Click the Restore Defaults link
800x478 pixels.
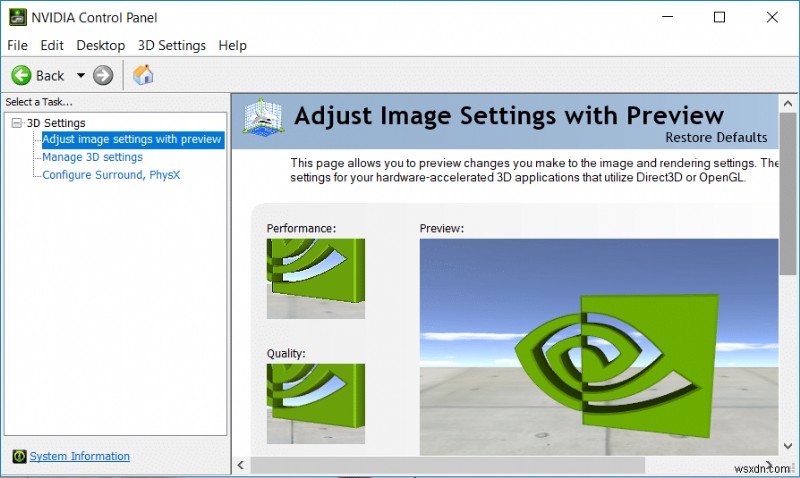coord(716,138)
